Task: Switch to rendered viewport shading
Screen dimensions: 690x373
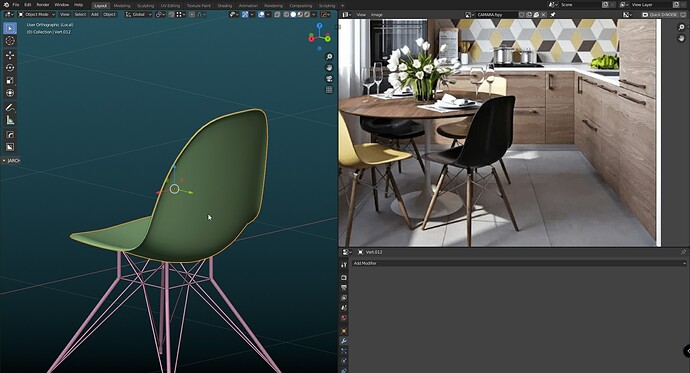Action: pyautogui.click(x=307, y=15)
